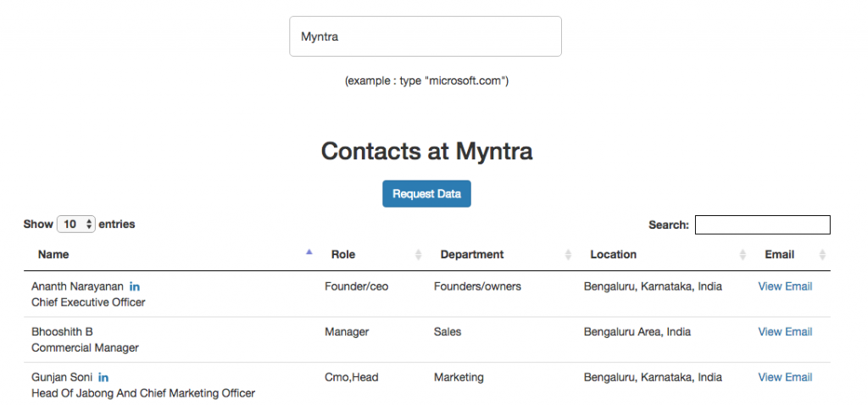The image size is (868, 405).
Task: View email for Gunjan Soni
Action: (785, 377)
